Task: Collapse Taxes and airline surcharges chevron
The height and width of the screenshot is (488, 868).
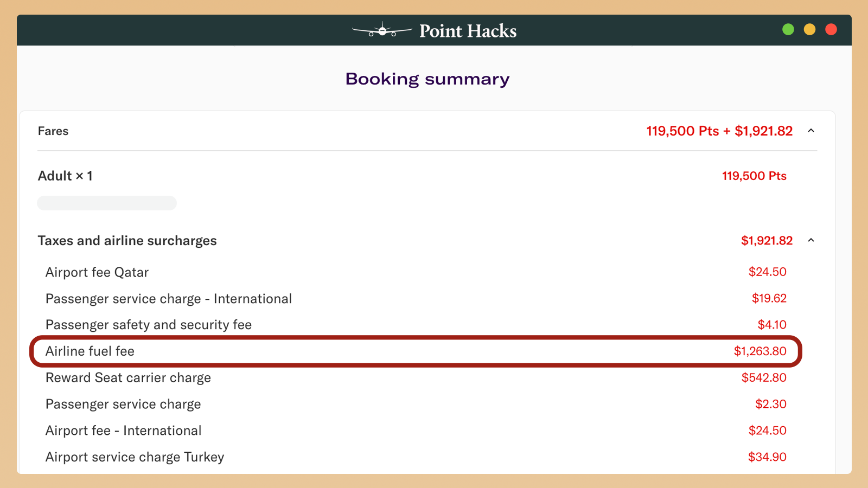Action: coord(811,240)
